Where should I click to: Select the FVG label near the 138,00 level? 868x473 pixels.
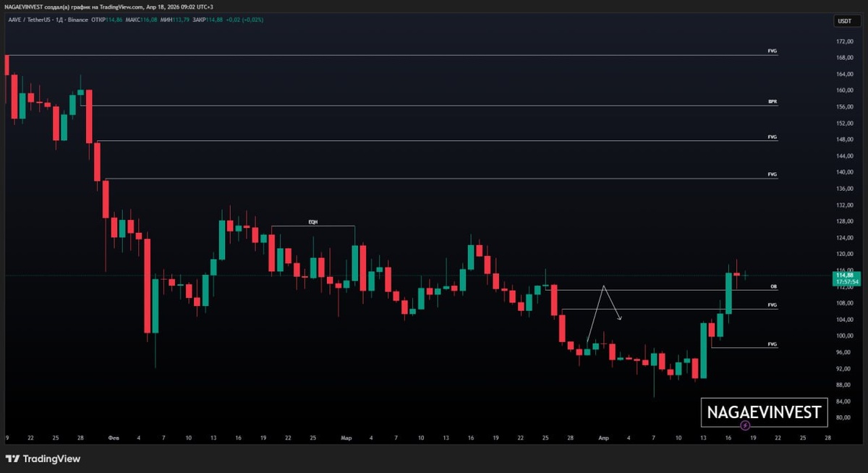(773, 174)
